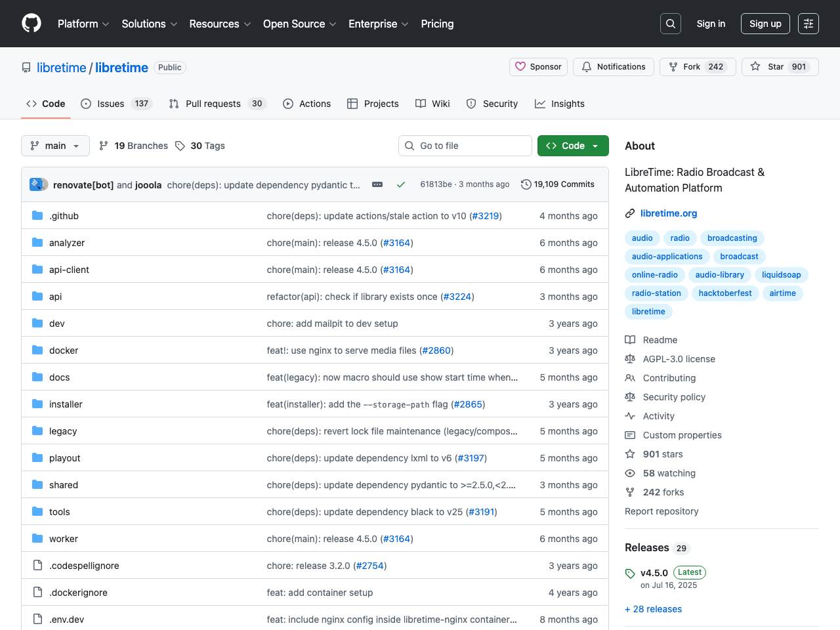
Task: Open the Readme book icon in the About sidebar
Action: point(630,340)
